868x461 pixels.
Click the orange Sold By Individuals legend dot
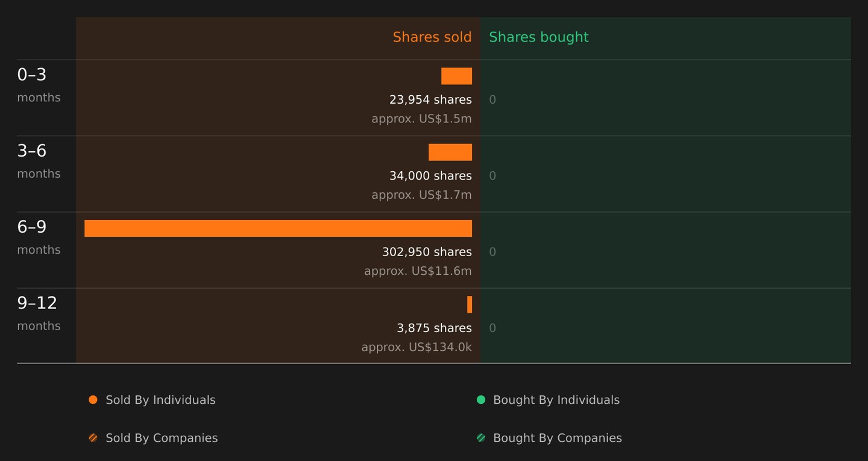(93, 400)
